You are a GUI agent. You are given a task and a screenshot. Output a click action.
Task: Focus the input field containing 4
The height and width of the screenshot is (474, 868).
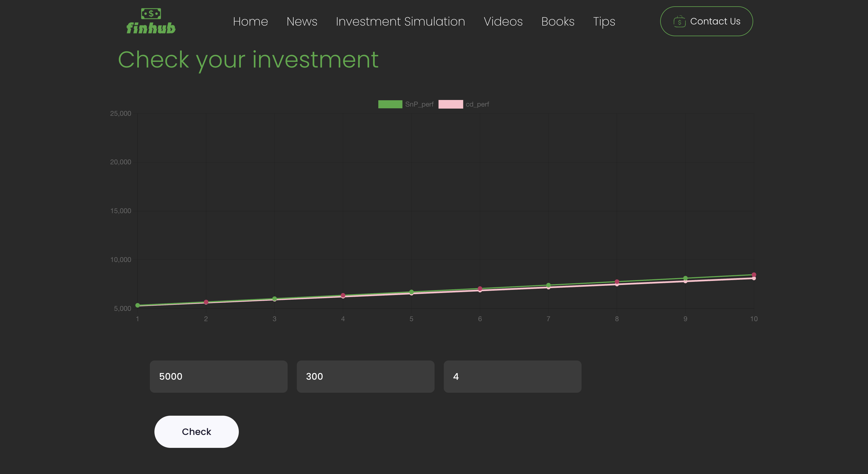pos(512,376)
